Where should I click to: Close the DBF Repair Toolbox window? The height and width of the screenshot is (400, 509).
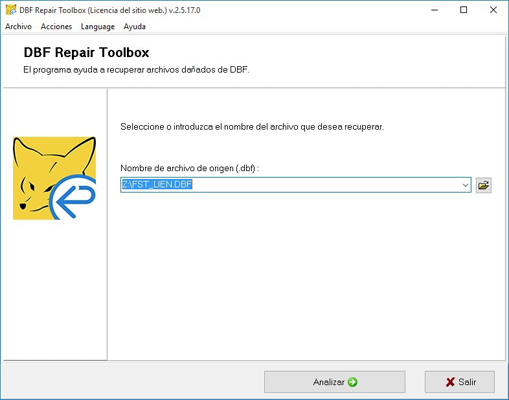pyautogui.click(x=493, y=10)
